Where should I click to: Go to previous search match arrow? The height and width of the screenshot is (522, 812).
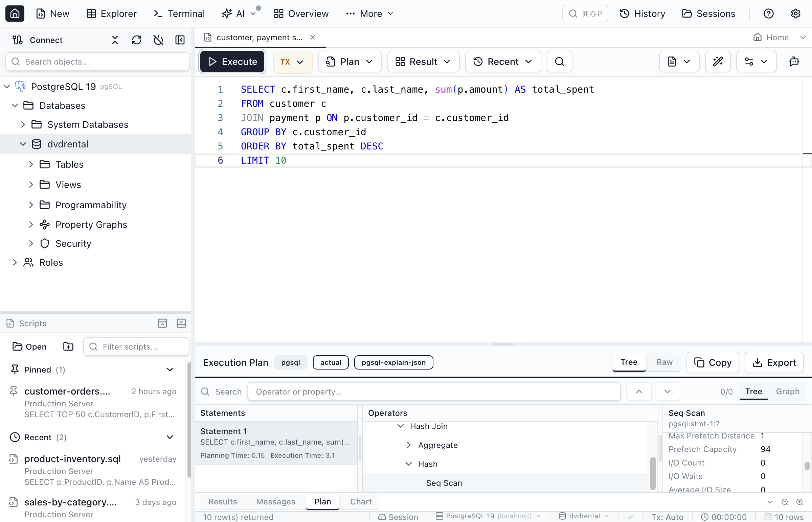coord(639,391)
